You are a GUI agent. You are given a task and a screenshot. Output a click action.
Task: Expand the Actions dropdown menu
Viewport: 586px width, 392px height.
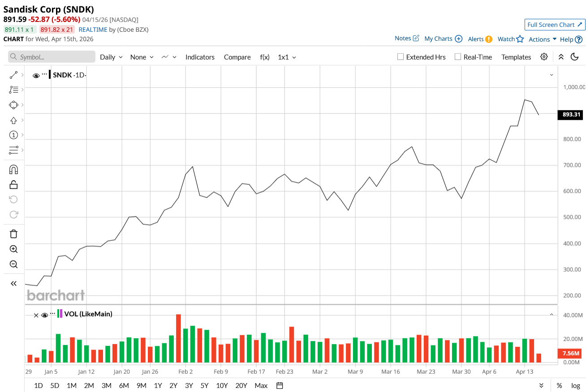click(543, 39)
